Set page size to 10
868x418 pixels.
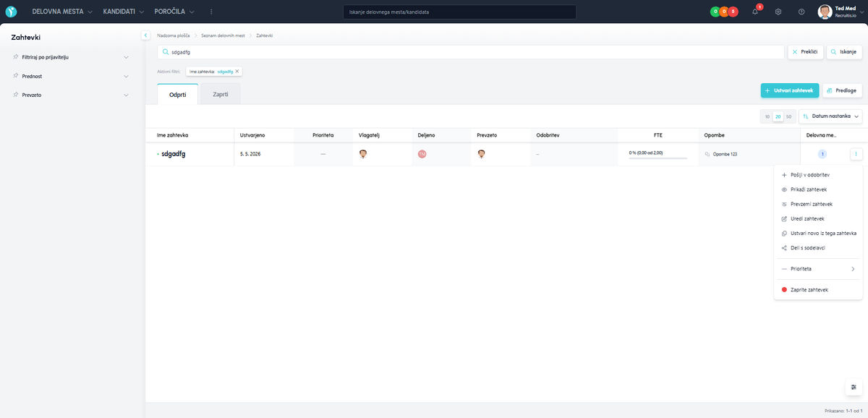click(x=767, y=116)
